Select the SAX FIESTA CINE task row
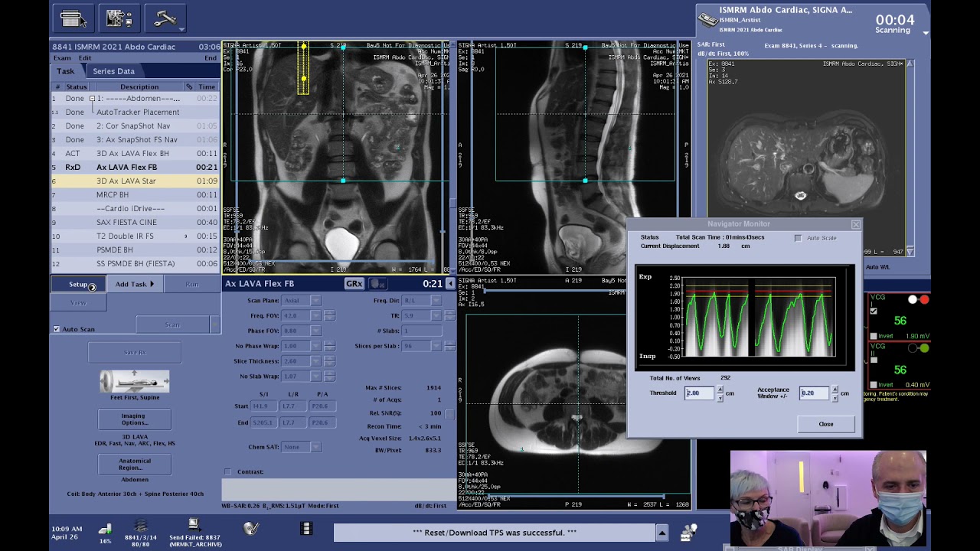Screen dimensions: 980x551 click(x=135, y=223)
